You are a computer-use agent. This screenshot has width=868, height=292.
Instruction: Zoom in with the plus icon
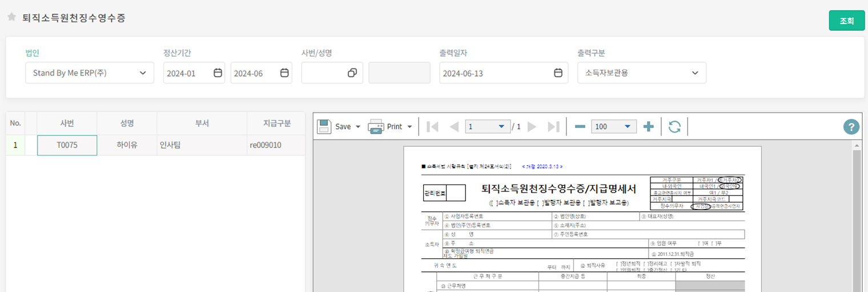648,127
